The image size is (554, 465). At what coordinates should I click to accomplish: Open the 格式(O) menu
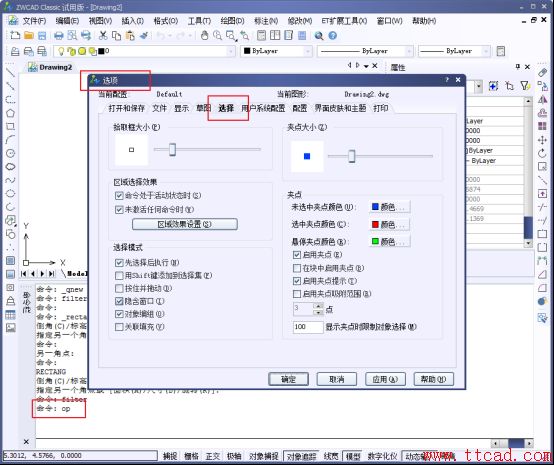(x=166, y=21)
